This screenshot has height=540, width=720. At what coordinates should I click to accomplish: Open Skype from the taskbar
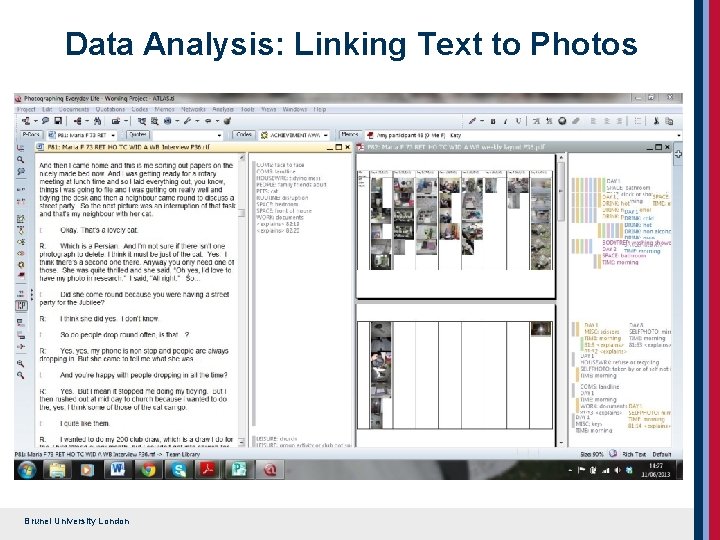coord(178,470)
